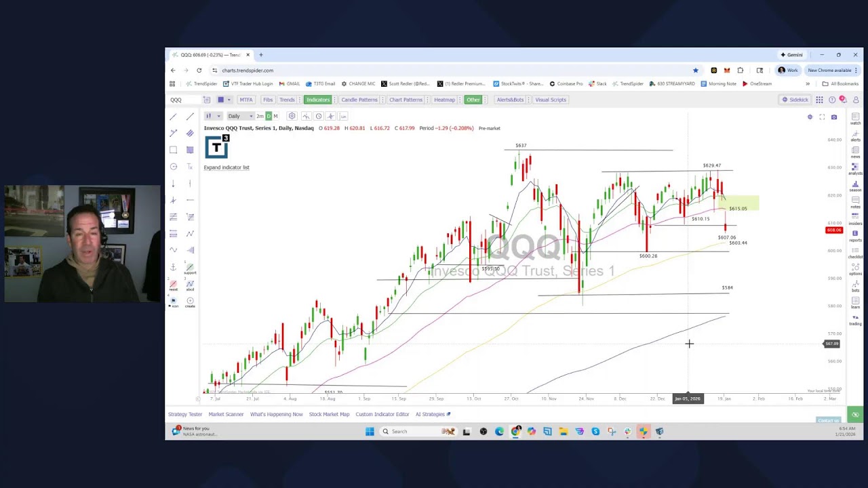
Task: Toggle the Indicators green button
Action: coord(317,100)
